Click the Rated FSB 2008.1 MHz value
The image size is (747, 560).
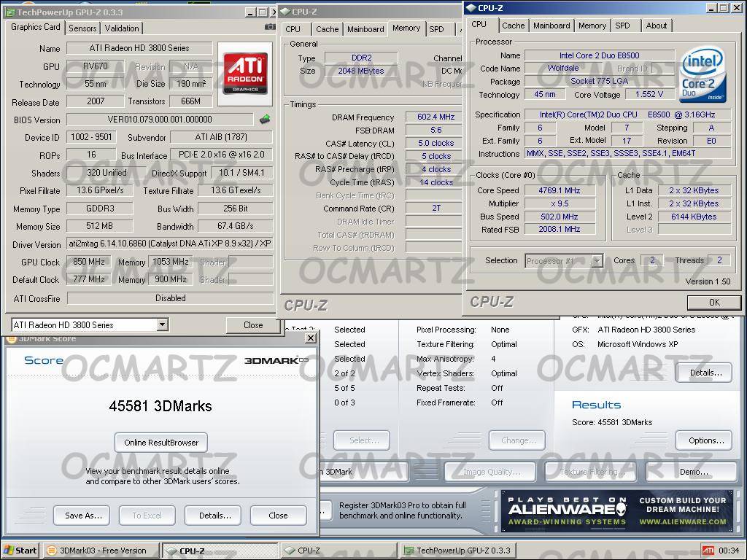(x=560, y=230)
